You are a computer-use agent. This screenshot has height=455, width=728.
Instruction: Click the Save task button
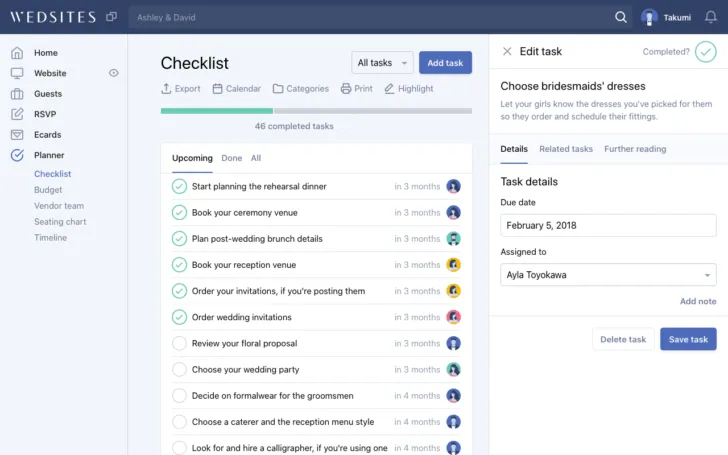(688, 339)
